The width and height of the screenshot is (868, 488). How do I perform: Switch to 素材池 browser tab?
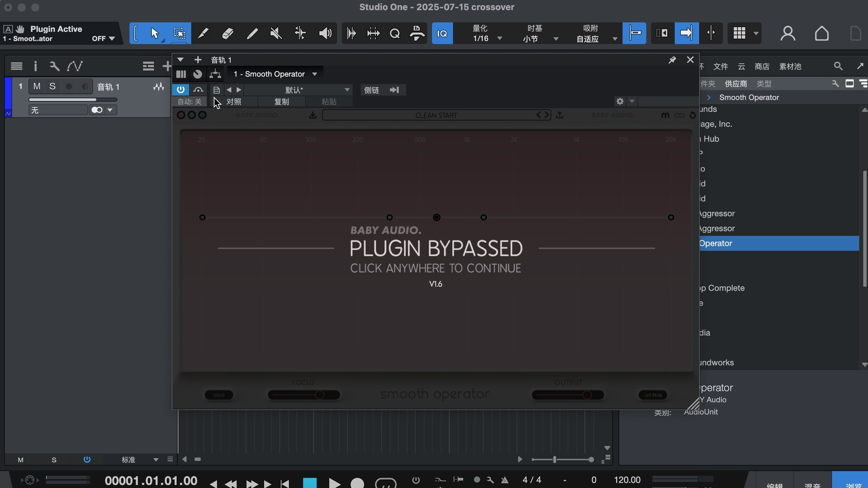click(x=790, y=66)
